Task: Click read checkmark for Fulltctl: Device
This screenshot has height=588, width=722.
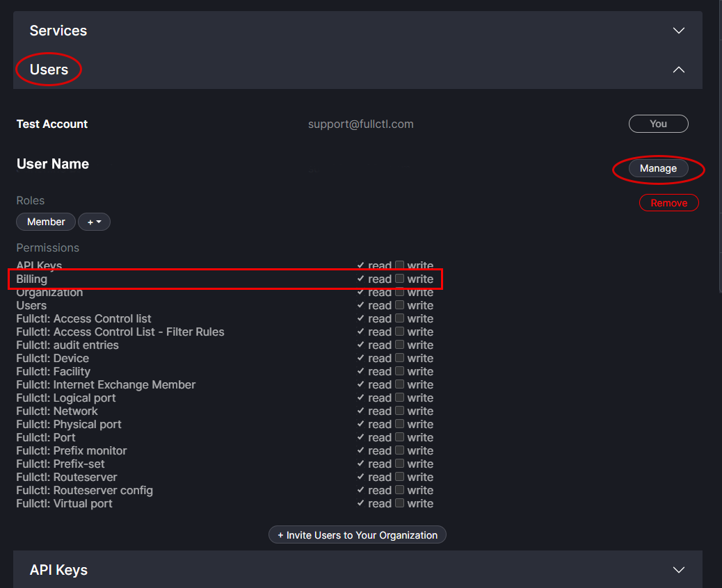Action: [x=360, y=358]
